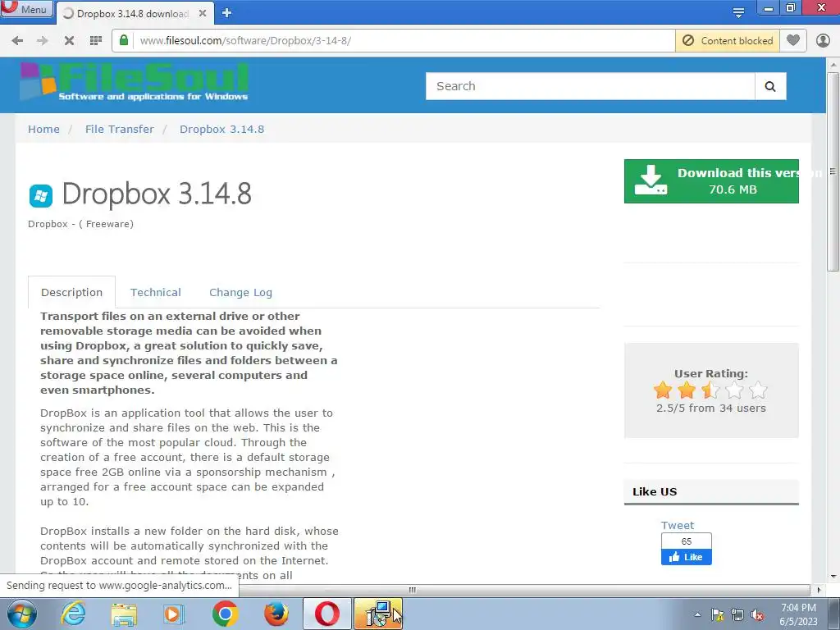
Task: Click the Opera taskbar button
Action: click(x=326, y=614)
